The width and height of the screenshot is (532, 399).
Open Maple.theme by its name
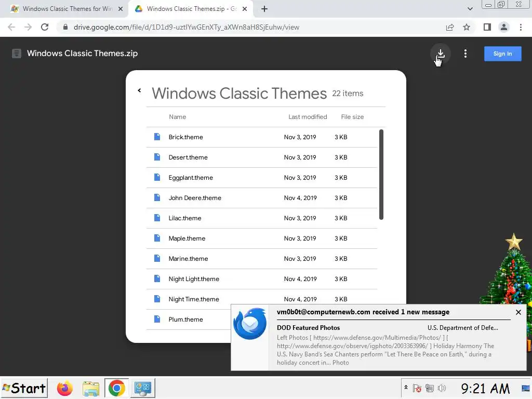click(187, 238)
